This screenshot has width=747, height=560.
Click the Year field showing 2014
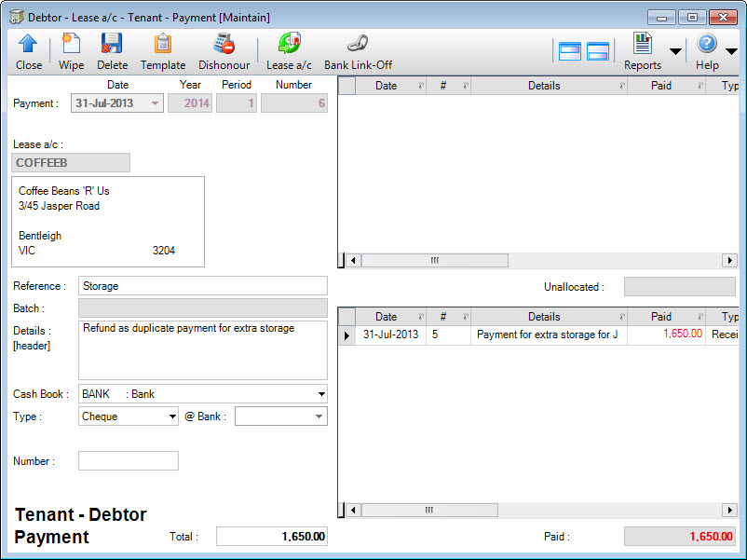(190, 103)
